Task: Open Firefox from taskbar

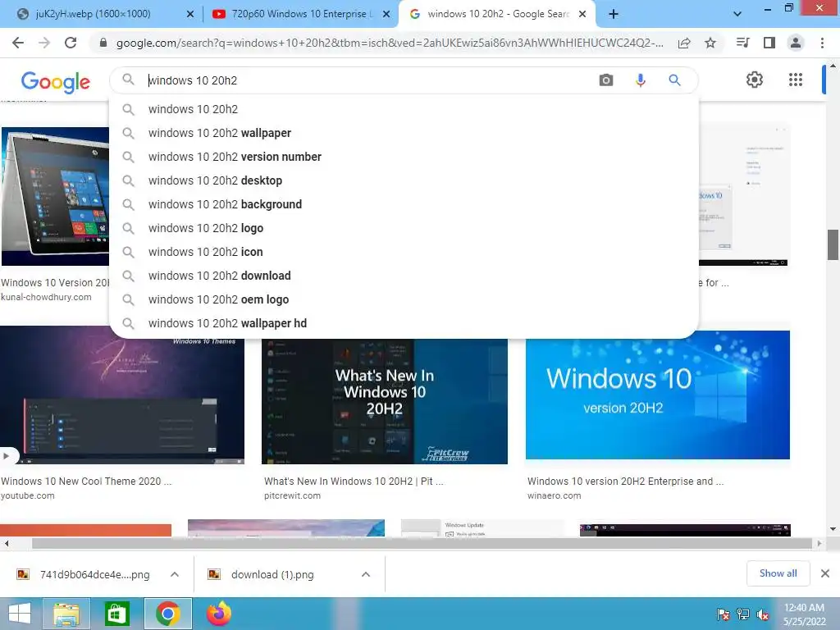Action: pos(219,614)
